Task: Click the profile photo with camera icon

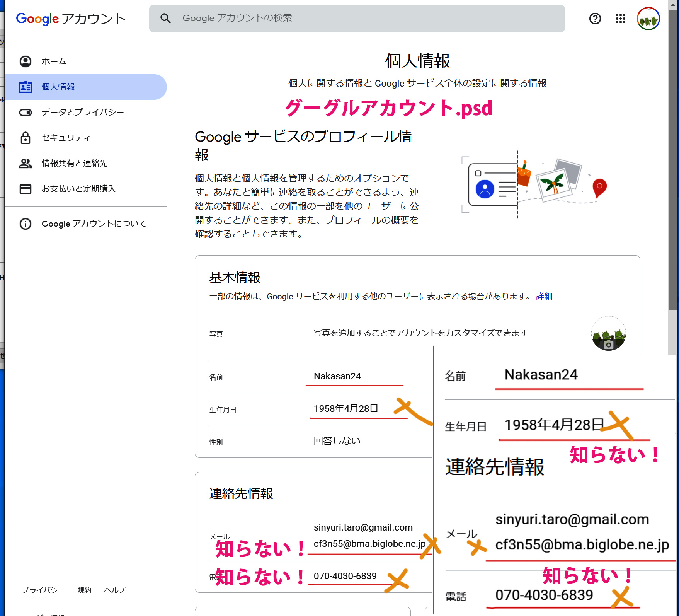Action: (x=609, y=333)
